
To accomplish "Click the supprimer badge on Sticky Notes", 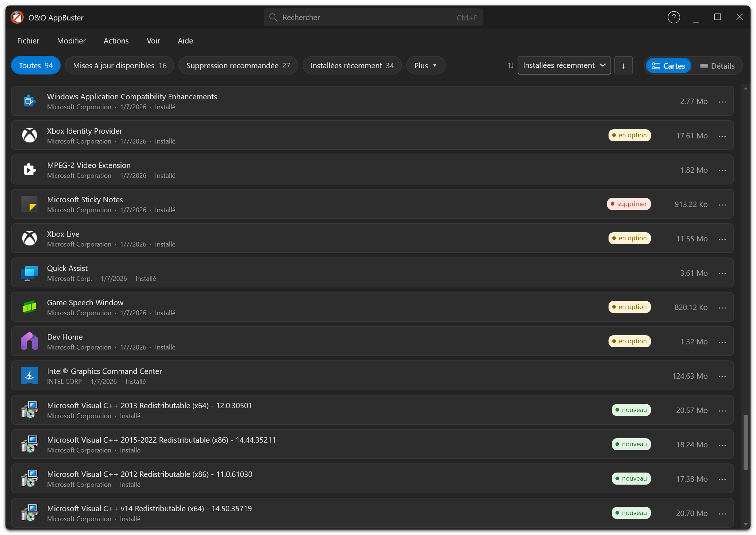I will pyautogui.click(x=629, y=204).
